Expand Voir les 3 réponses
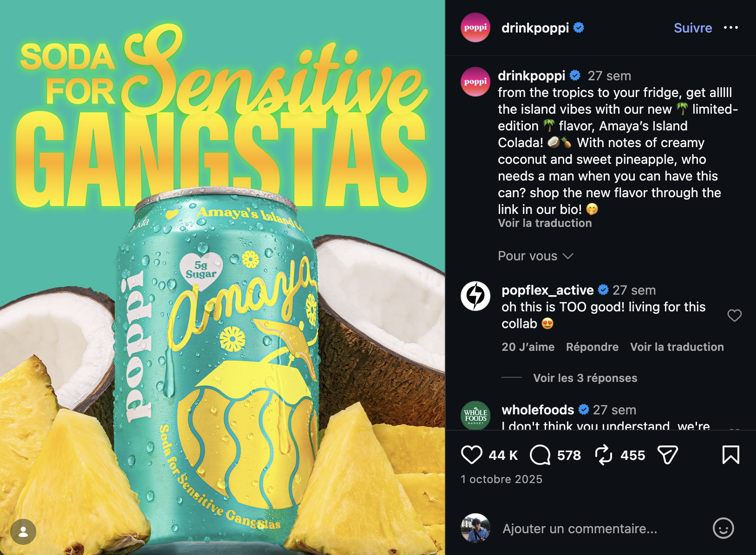 [x=585, y=378]
